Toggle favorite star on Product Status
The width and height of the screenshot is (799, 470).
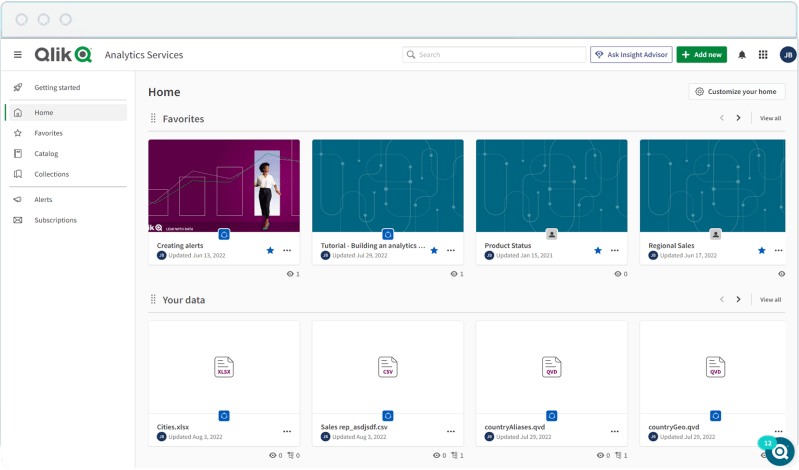(598, 250)
